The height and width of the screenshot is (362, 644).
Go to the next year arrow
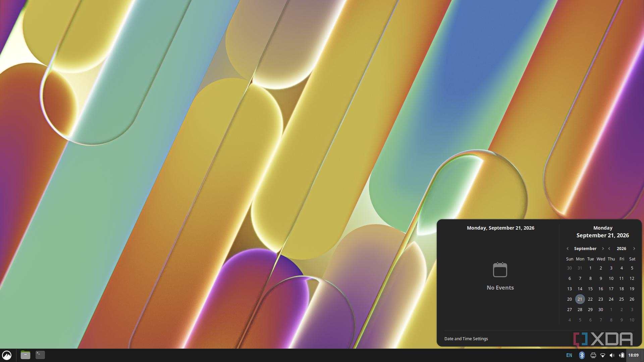tap(634, 249)
